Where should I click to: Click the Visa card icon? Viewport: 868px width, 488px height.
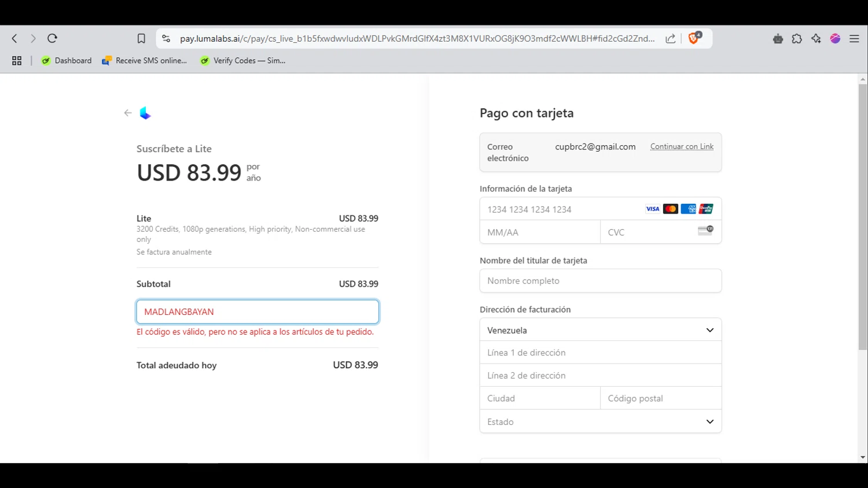(x=652, y=209)
